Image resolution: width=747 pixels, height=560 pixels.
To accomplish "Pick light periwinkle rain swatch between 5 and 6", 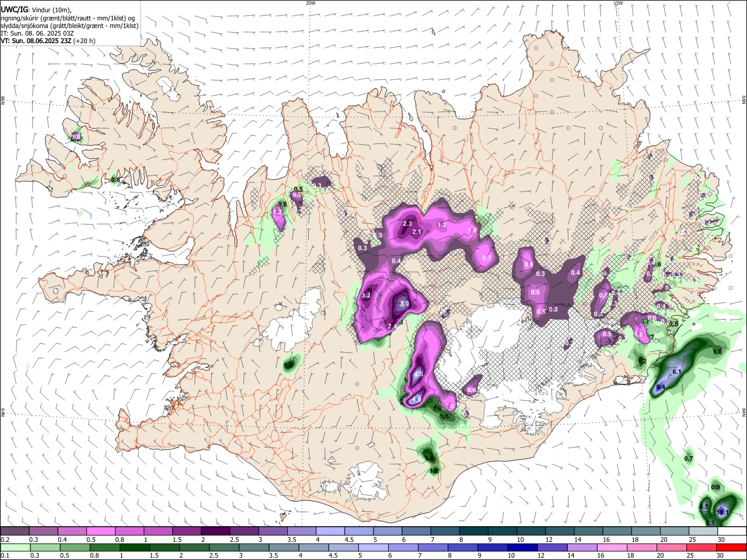I will pos(373,547).
